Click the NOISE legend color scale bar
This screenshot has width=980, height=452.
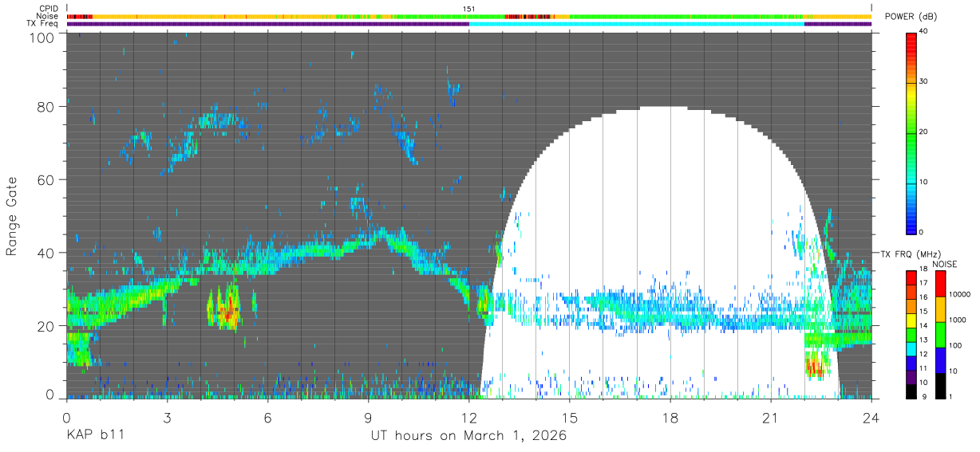point(940,333)
